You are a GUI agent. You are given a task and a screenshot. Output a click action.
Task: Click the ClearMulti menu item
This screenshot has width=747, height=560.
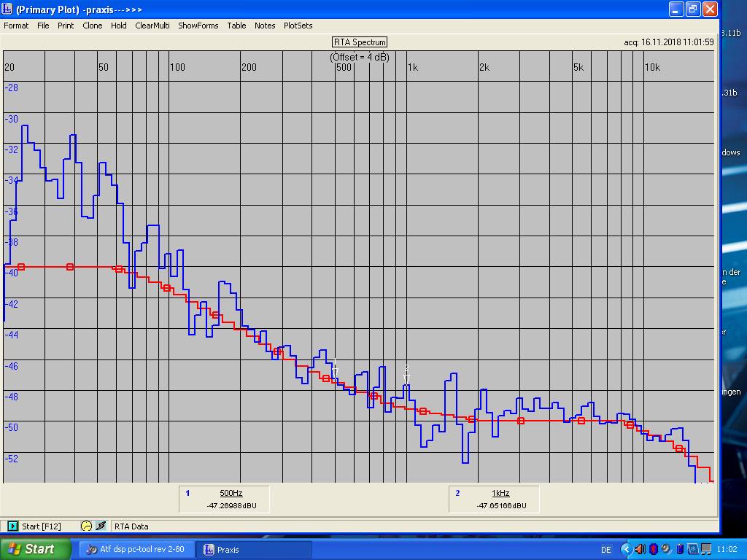(x=152, y=26)
